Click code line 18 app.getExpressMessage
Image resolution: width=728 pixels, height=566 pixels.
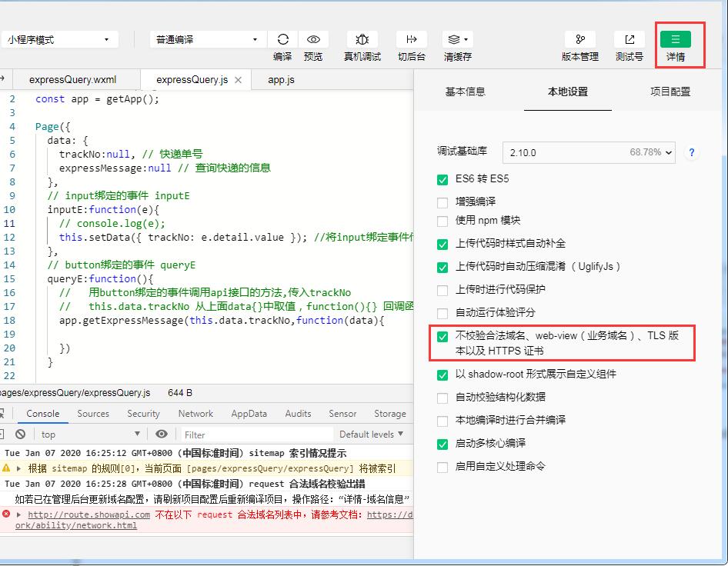pyautogui.click(x=222, y=320)
